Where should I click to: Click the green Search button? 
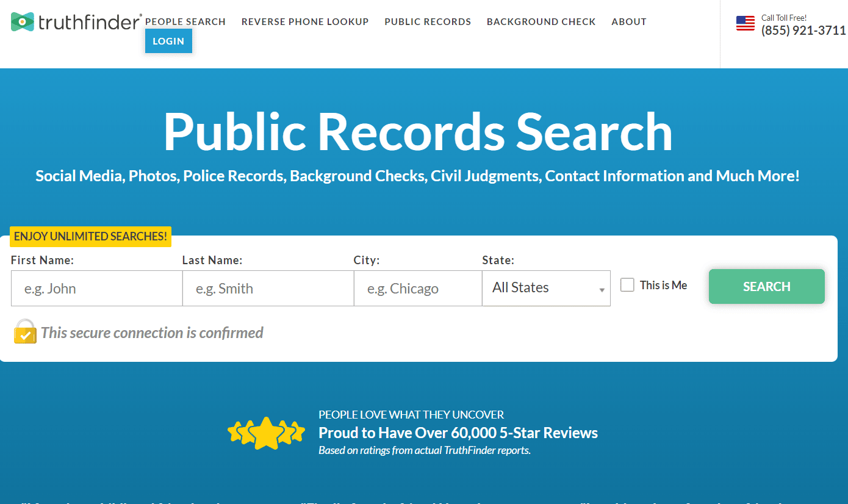point(767,286)
